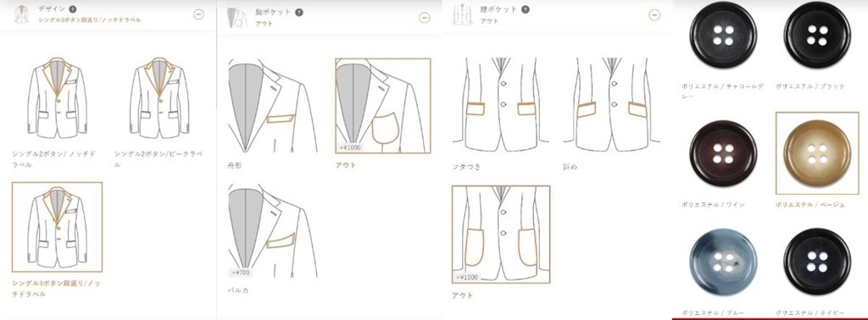The width and height of the screenshot is (868, 320).
Task: Pick the wine polyester button
Action: tap(723, 153)
